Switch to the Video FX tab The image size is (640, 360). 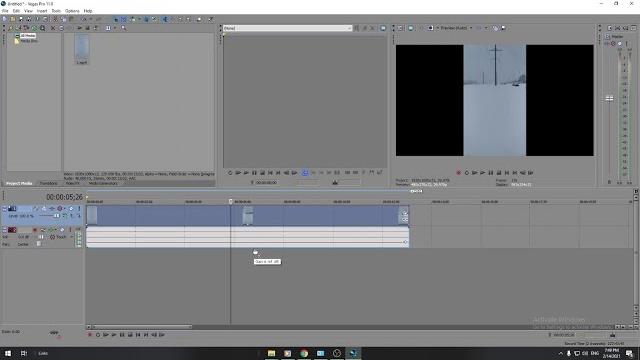click(73, 184)
